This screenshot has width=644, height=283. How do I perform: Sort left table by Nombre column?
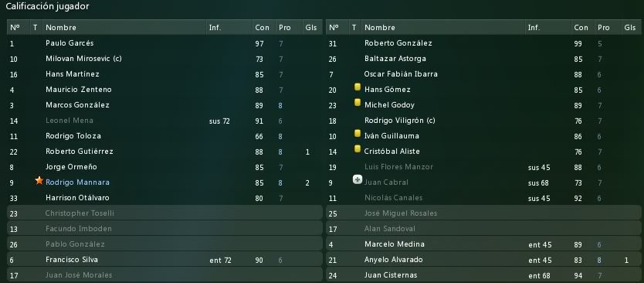tap(61, 28)
